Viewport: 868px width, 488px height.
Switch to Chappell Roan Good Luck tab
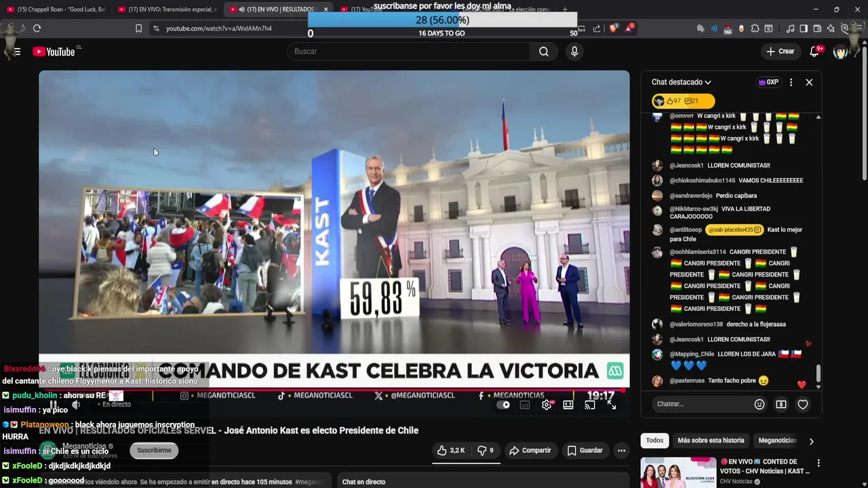[x=56, y=9]
